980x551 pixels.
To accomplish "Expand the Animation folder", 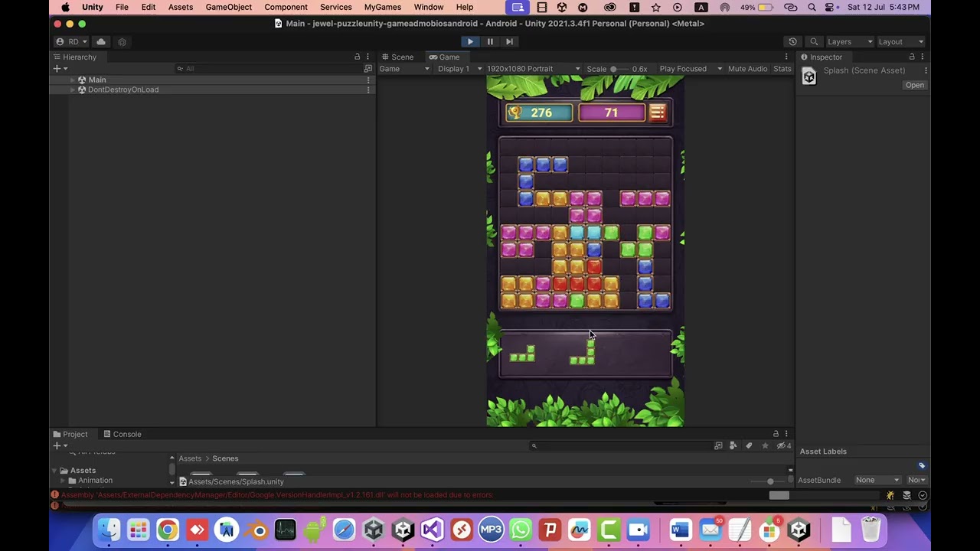I will pos(63,481).
